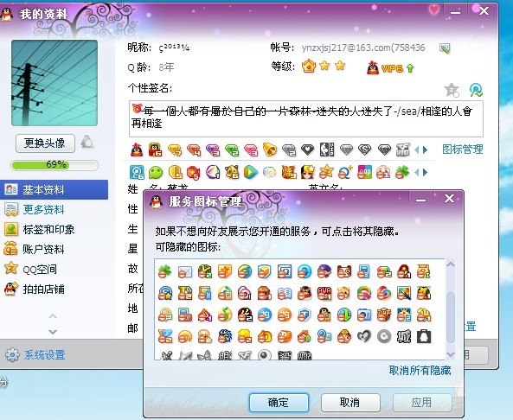Image resolution: width=513 pixels, height=420 pixels.
Task: Click the gold coin level 5 icon
Action: (175, 172)
